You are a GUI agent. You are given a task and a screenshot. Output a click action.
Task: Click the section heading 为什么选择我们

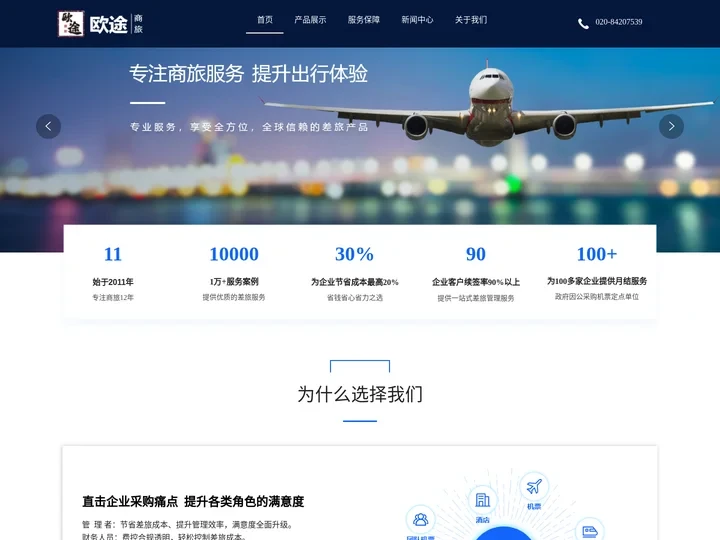click(360, 394)
